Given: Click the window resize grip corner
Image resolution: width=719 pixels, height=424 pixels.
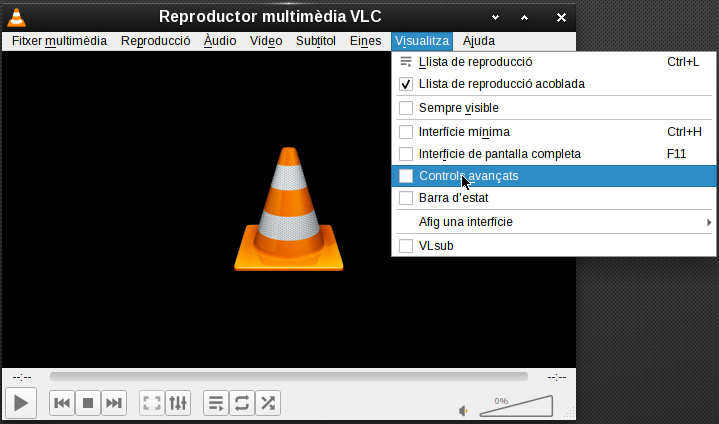Looking at the screenshot, I should (x=569, y=413).
